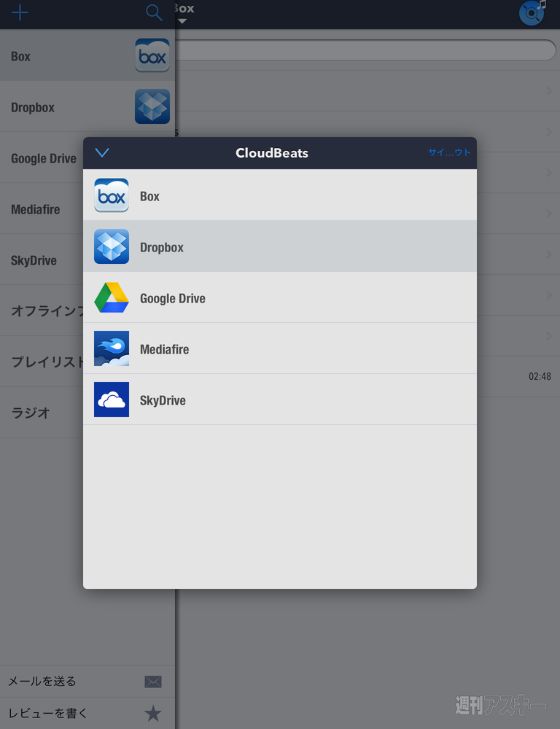This screenshot has width=560, height=729.
Task: Tap the Box icon in the sidebar
Action: point(152,55)
